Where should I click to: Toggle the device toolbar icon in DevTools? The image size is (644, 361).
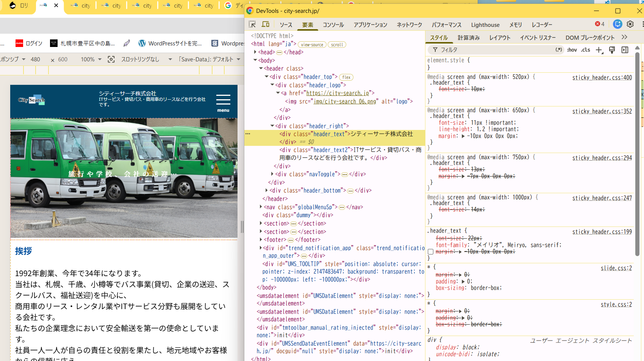pos(266,25)
